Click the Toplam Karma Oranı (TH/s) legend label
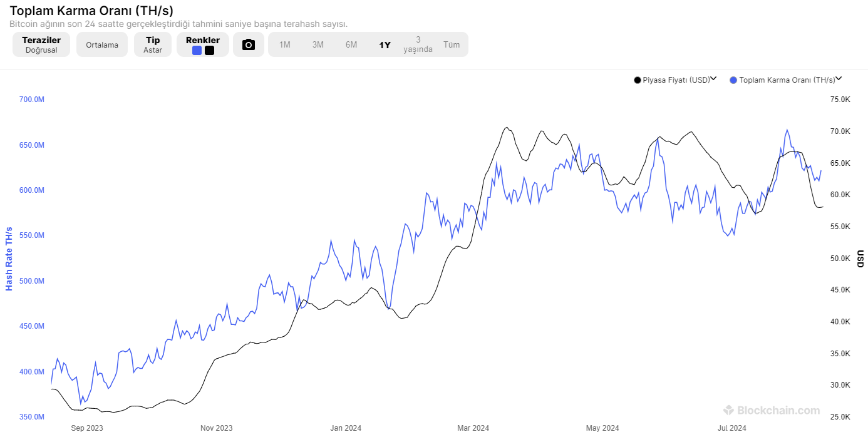 tap(787, 80)
